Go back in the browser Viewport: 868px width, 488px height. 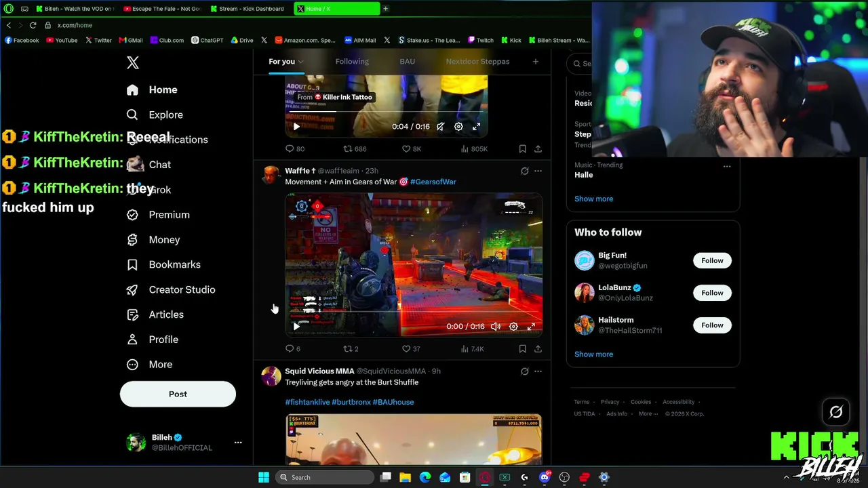pyautogui.click(x=8, y=25)
